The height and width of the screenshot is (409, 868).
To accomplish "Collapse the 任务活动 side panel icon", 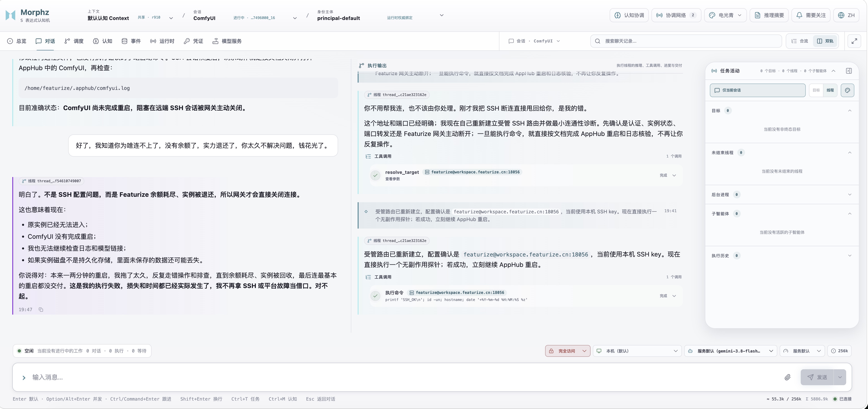I will pos(849,71).
